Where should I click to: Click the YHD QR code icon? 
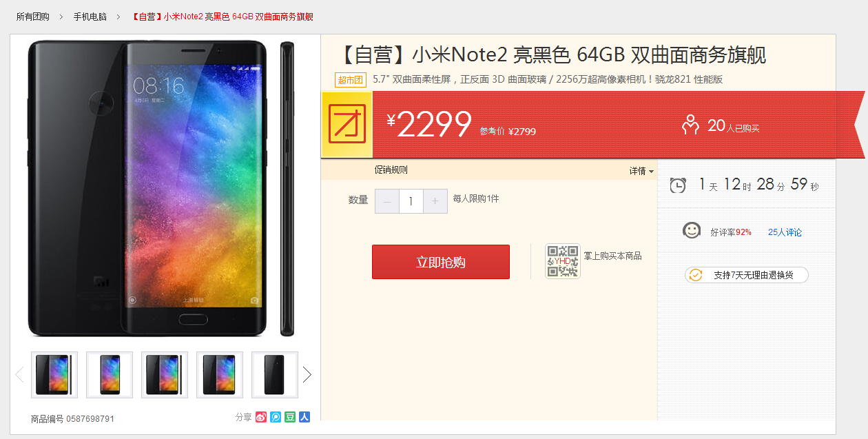[x=563, y=261]
